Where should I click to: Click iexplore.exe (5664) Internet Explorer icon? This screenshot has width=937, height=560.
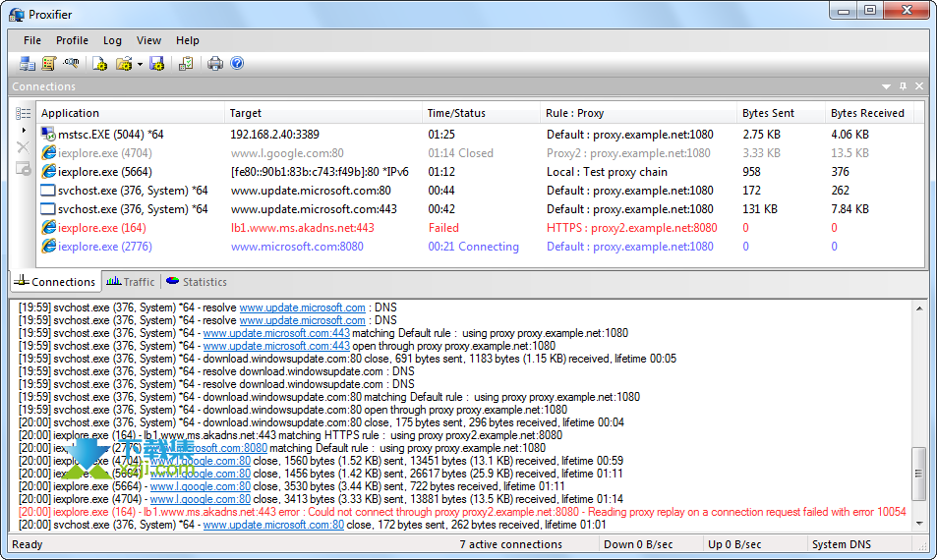(x=48, y=171)
